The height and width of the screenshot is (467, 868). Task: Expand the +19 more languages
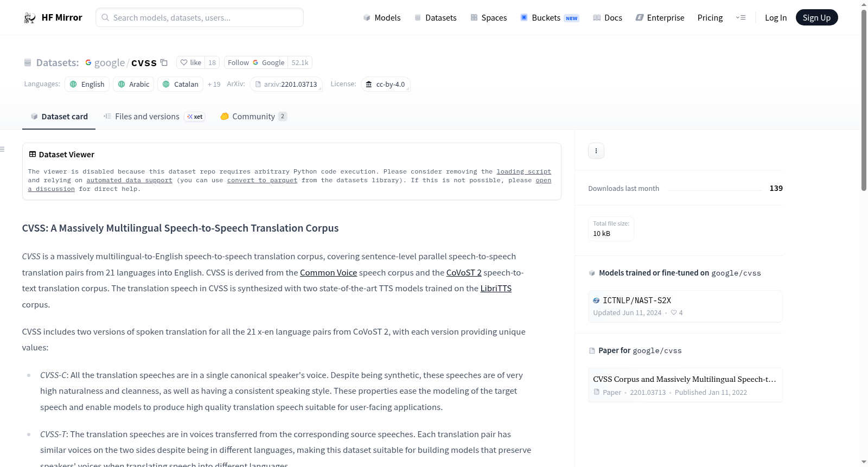click(214, 84)
